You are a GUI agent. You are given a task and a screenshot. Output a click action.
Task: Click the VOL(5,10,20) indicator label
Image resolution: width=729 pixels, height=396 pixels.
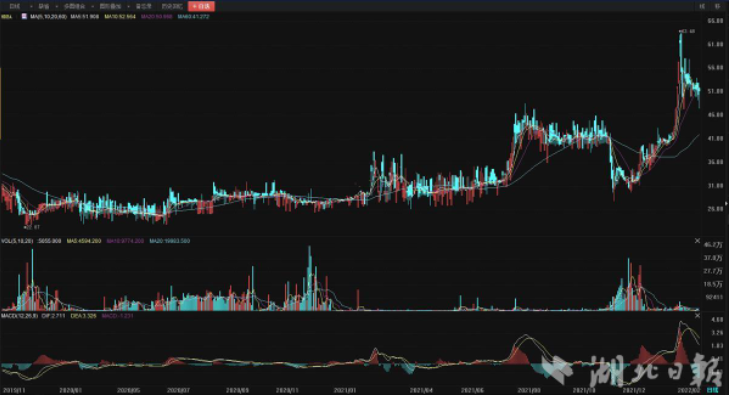tap(17, 241)
